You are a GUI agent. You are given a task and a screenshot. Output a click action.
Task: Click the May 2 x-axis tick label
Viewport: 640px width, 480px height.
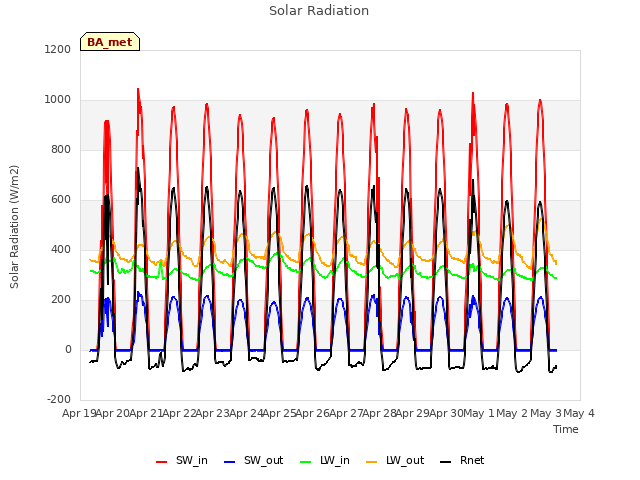pyautogui.click(x=513, y=413)
